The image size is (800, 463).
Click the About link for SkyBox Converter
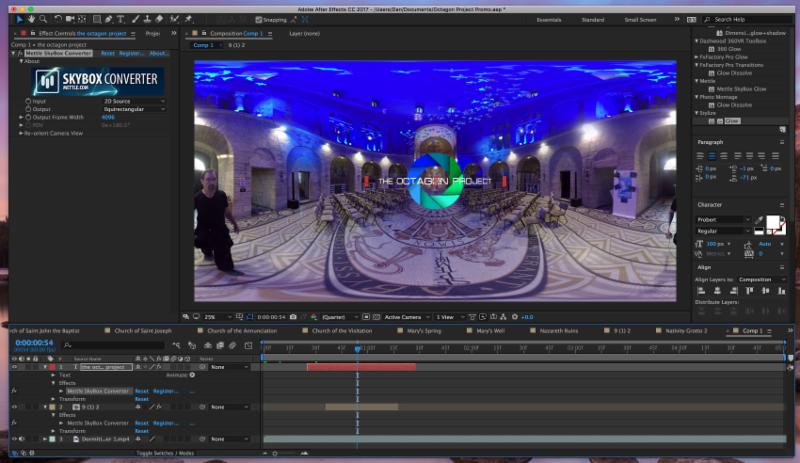point(158,53)
